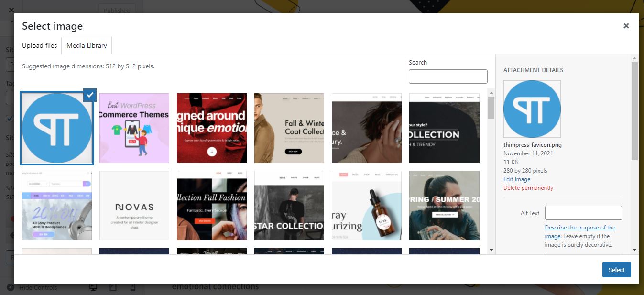This screenshot has width=644, height=295.
Task: Choose the NOVAS interior theme thumbnail
Action: 134,206
